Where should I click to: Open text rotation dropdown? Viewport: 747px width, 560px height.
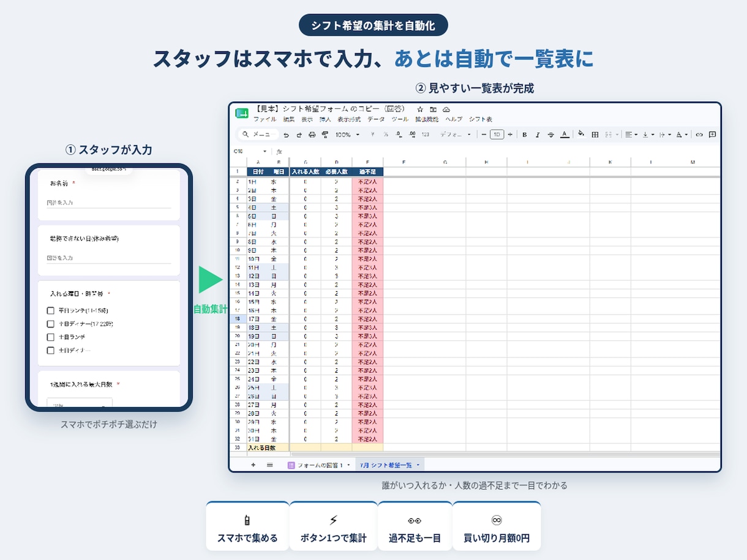[x=682, y=135]
